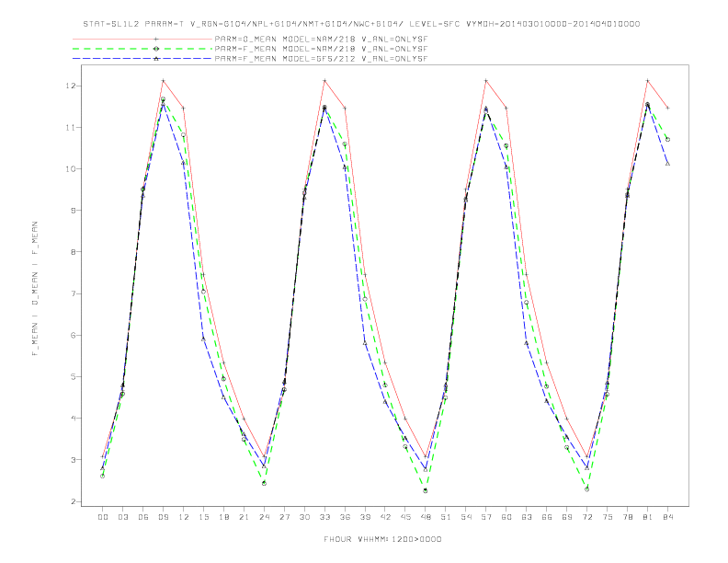Viewport: 728px width, 563px height.
Task: Click x-axis forecast hour label 66
Action: [x=547, y=517]
